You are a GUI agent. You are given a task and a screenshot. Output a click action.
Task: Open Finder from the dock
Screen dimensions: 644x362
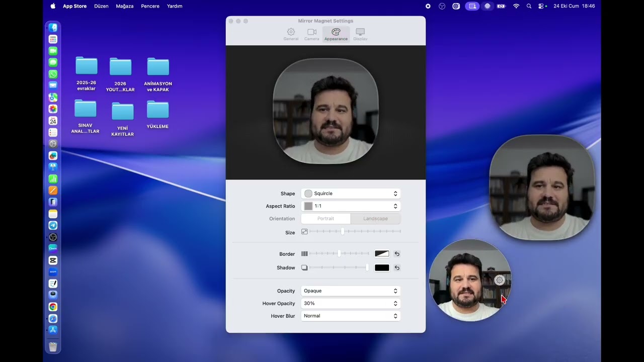pyautogui.click(x=53, y=28)
